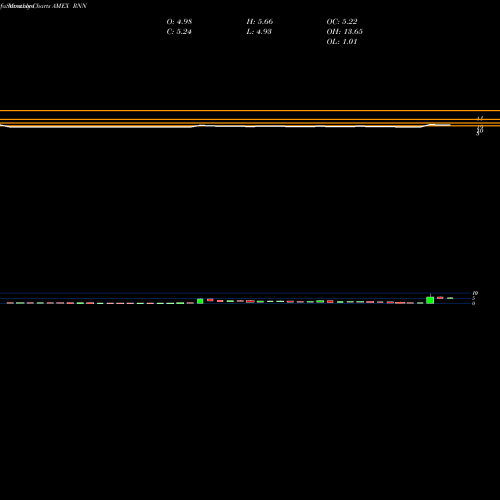The image size is (500, 500).
Task: Click the 0 label on candle axis
Action: pos(473,303)
